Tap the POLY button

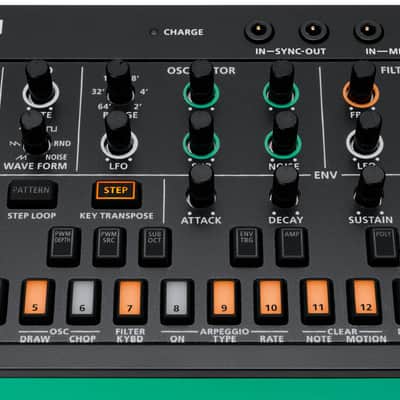click(x=383, y=247)
